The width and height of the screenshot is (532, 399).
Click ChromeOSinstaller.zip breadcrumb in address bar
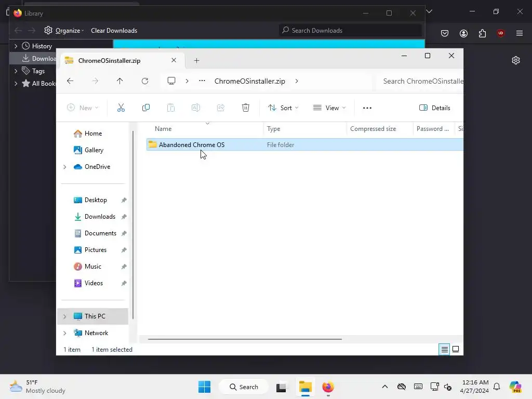250,81
